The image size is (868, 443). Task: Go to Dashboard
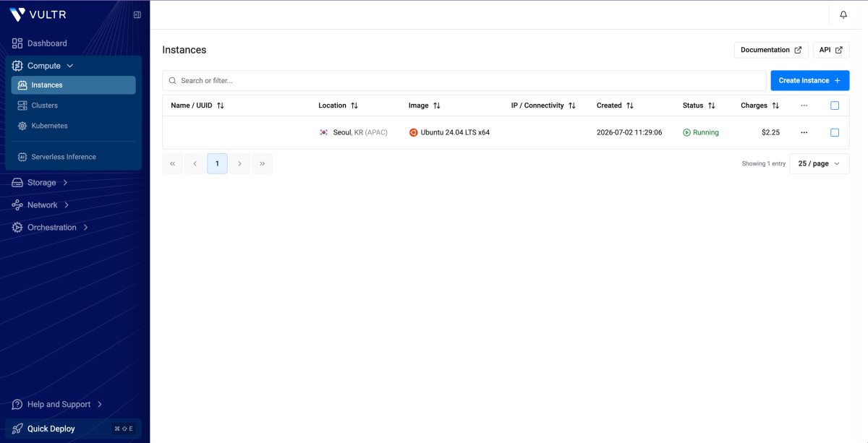pyautogui.click(x=47, y=43)
